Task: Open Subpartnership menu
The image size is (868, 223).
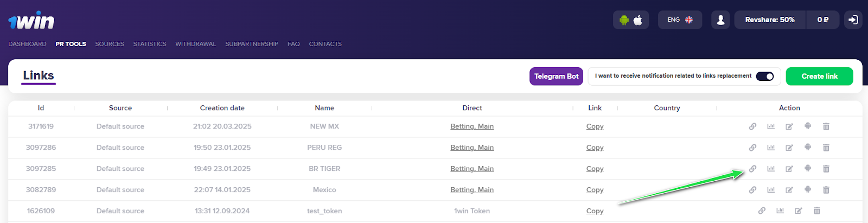Action: (x=252, y=44)
